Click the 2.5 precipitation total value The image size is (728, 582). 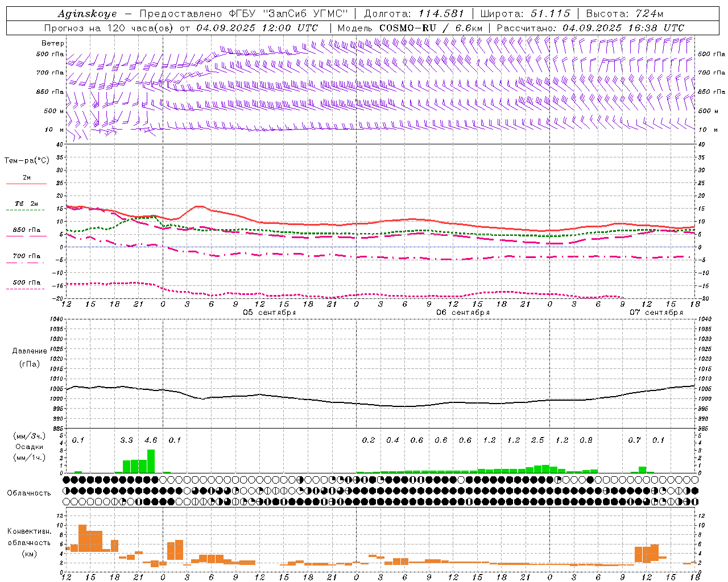pyautogui.click(x=537, y=440)
